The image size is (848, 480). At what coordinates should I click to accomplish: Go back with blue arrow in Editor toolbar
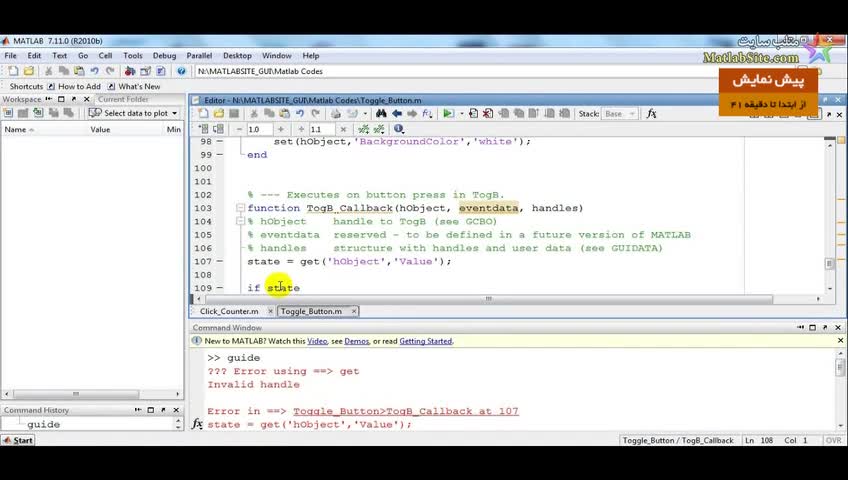[x=397, y=114]
